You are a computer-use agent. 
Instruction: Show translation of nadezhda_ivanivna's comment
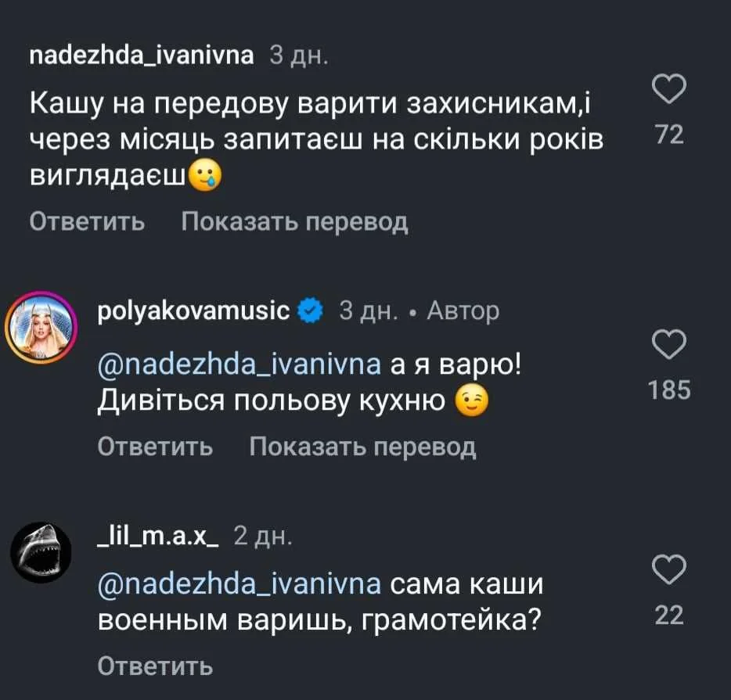(x=294, y=222)
